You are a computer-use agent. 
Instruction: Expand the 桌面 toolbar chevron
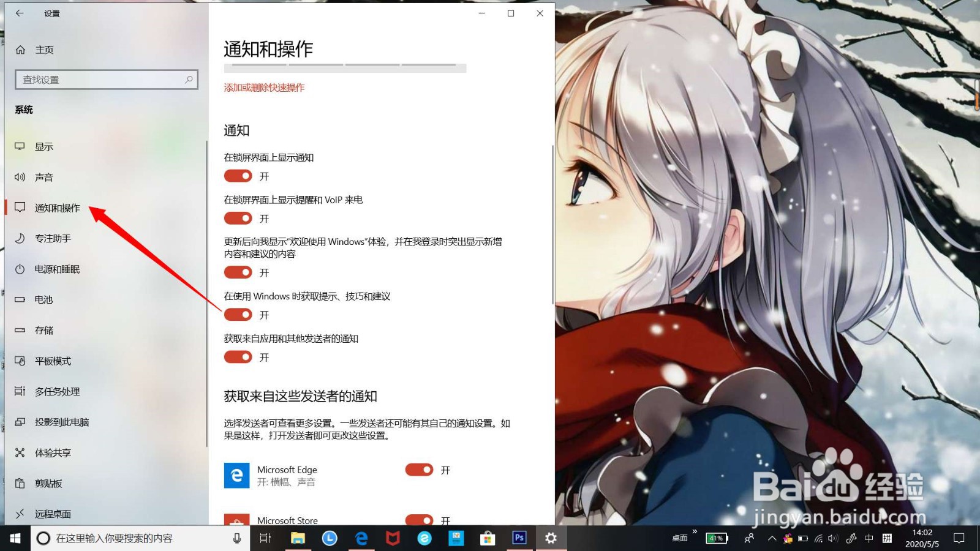695,531
